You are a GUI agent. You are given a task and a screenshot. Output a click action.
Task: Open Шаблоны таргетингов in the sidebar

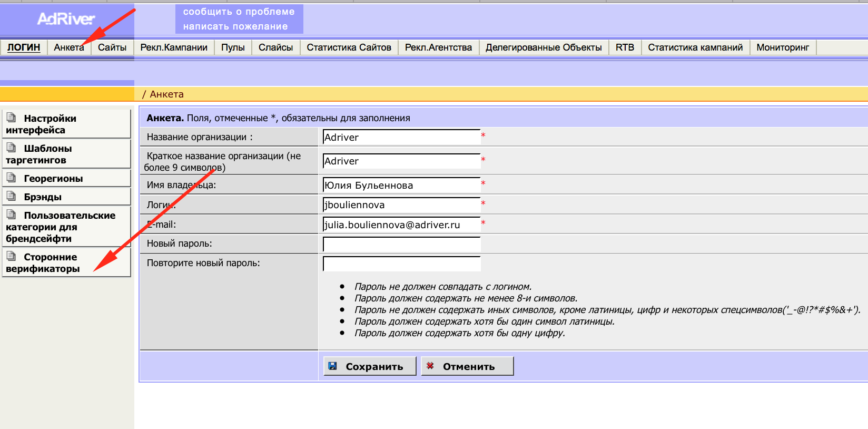pos(66,154)
